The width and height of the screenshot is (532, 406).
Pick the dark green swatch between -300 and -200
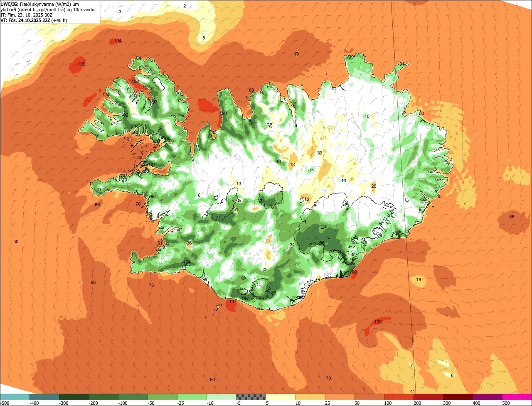(74, 397)
